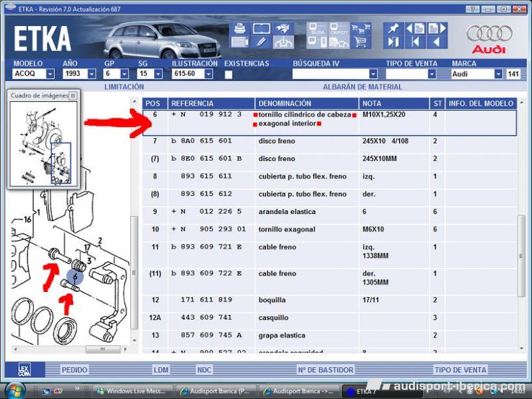Click the LexCom logo in the bottom bar

(24, 370)
